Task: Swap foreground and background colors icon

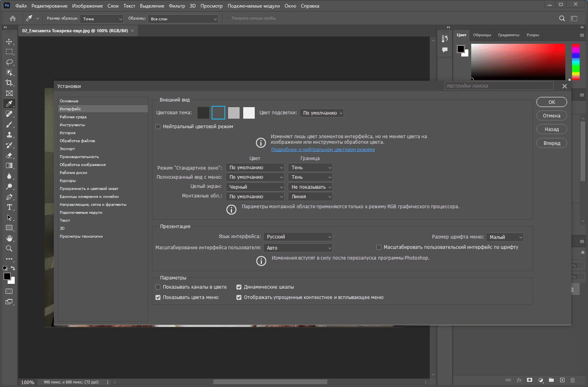Action: pyautogui.click(x=13, y=268)
